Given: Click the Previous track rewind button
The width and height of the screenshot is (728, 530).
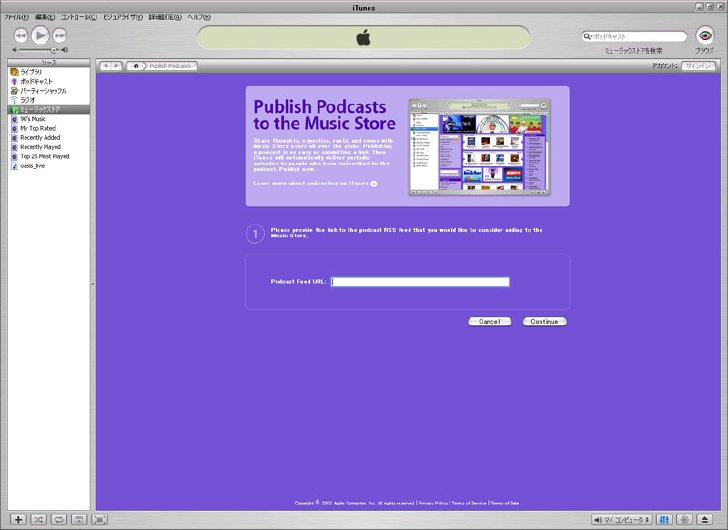Looking at the screenshot, I should (21, 35).
